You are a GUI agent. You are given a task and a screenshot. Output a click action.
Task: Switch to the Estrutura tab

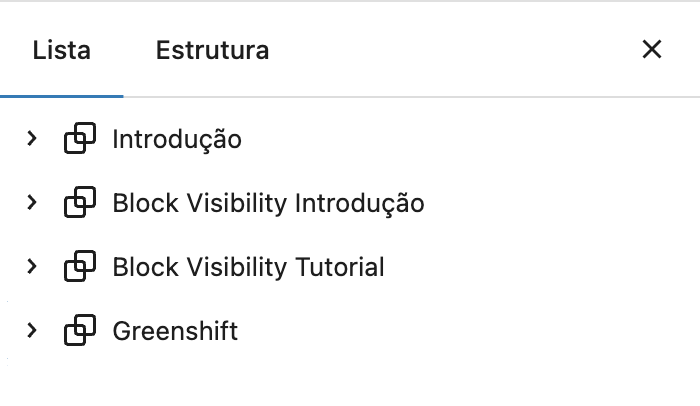click(212, 50)
